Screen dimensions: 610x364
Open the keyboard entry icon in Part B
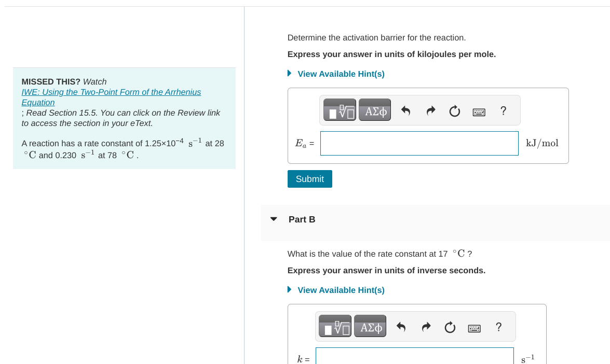coord(474,327)
